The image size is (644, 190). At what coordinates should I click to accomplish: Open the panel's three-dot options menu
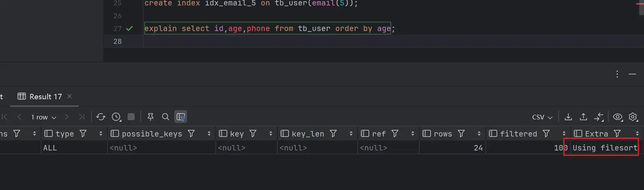pyautogui.click(x=617, y=74)
